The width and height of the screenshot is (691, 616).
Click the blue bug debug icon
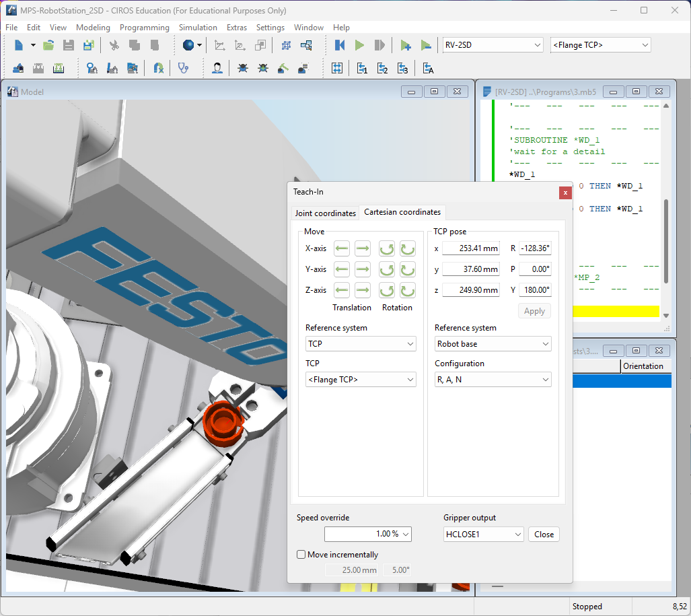click(x=242, y=69)
